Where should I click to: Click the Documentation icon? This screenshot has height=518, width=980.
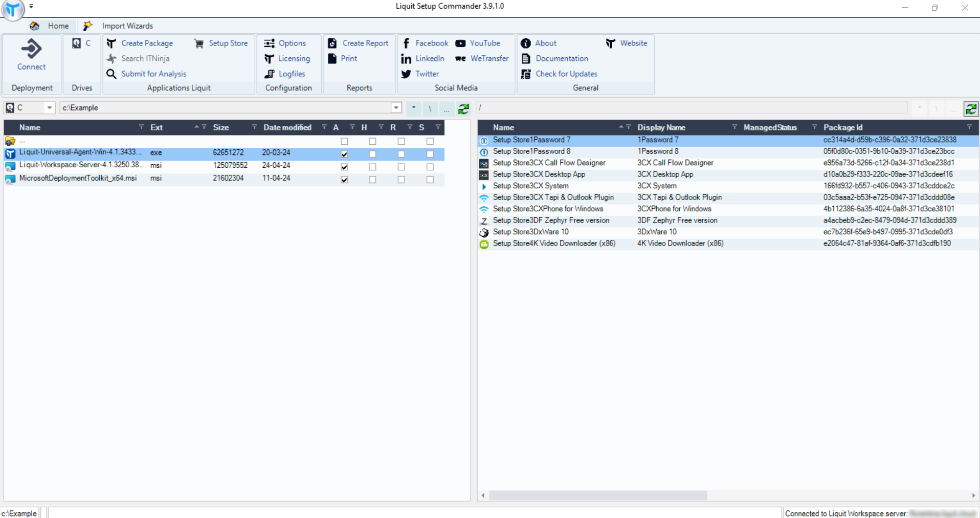(x=526, y=59)
